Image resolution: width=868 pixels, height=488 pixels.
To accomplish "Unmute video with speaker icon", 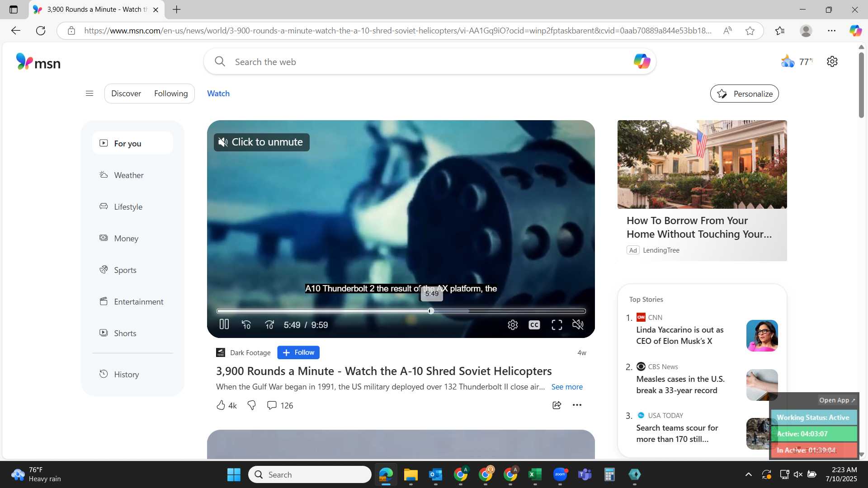I will click(578, 325).
